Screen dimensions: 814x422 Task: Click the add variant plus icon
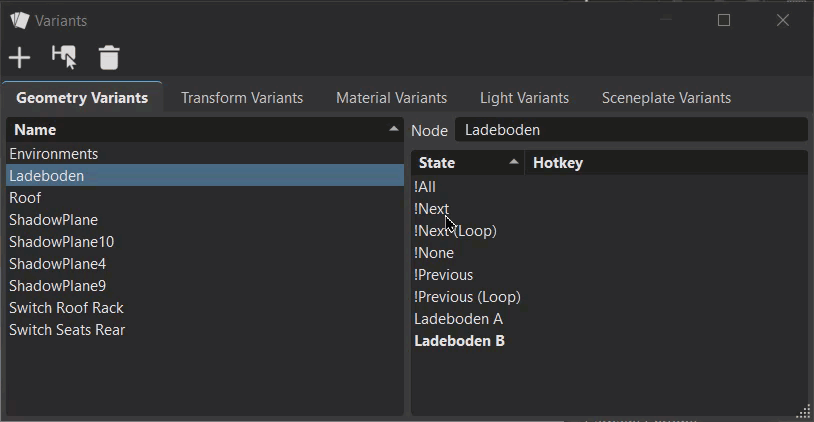coord(20,58)
